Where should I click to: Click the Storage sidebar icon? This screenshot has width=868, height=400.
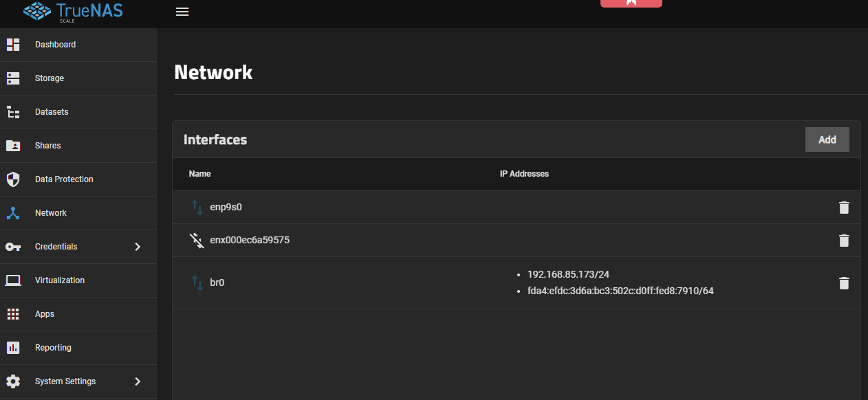pyautogui.click(x=13, y=78)
